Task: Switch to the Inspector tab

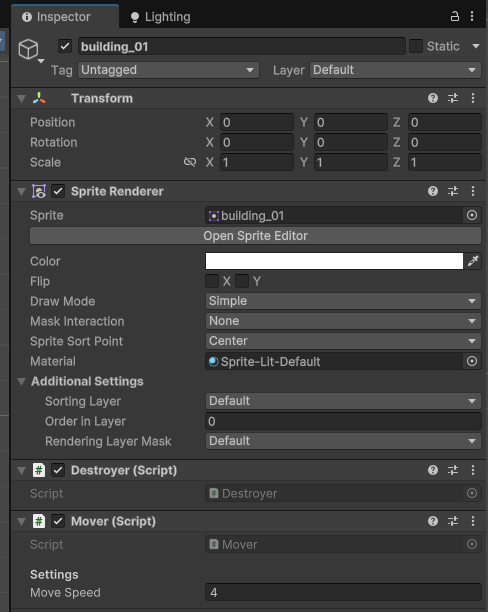Action: click(x=64, y=17)
